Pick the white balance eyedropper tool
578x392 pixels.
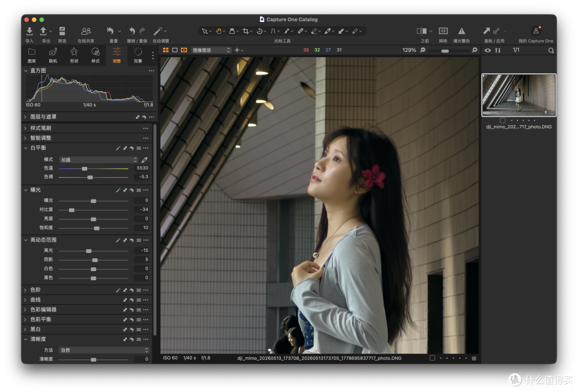(x=144, y=160)
